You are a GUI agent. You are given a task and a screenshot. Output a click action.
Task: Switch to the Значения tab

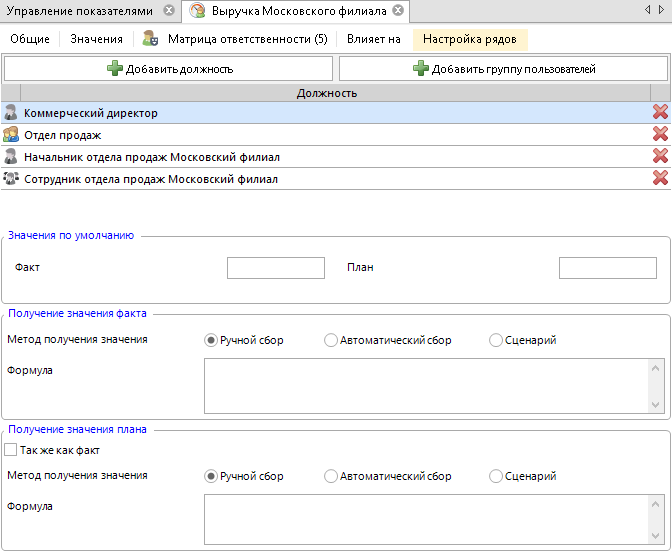pos(97,40)
